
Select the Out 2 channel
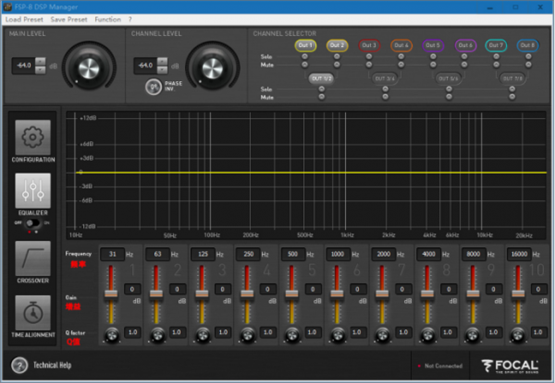pos(337,45)
